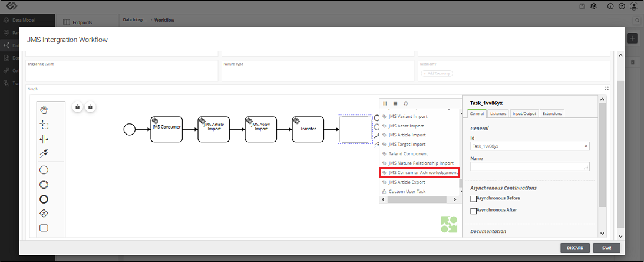Open the Extensions properties tab
The width and height of the screenshot is (644, 262).
552,113
